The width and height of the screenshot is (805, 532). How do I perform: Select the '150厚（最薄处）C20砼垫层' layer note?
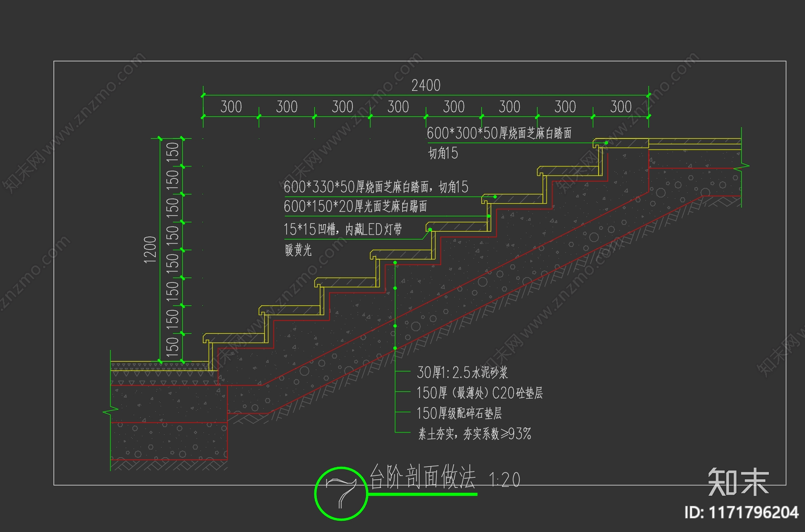pyautogui.click(x=479, y=393)
